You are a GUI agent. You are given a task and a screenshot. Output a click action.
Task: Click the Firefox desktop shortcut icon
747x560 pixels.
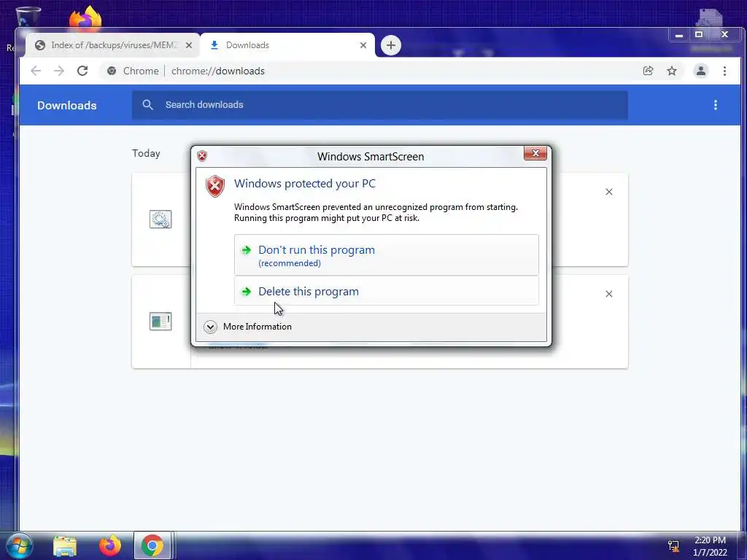pos(85,17)
